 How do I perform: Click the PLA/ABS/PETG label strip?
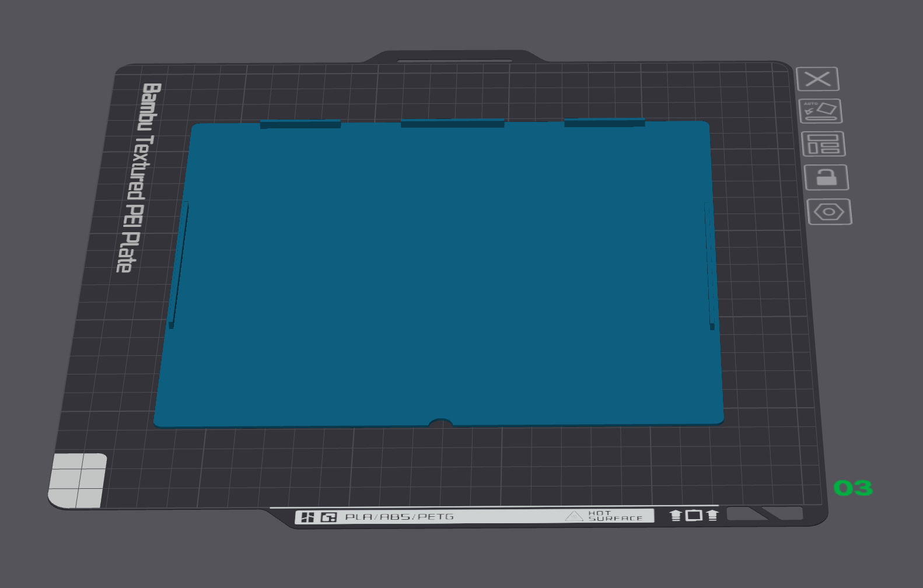(x=474, y=516)
